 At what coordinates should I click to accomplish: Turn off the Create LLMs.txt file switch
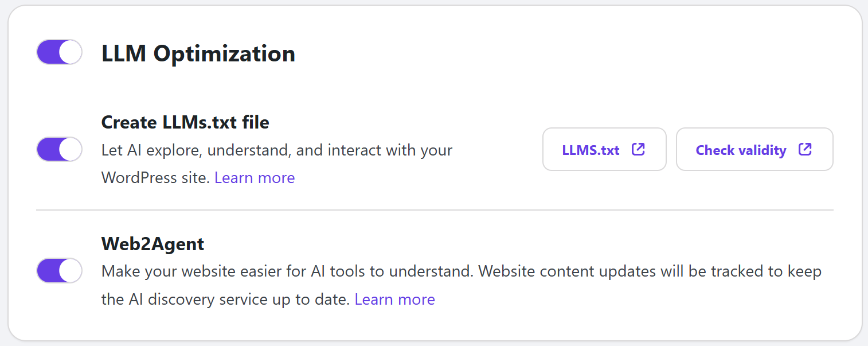click(x=59, y=149)
